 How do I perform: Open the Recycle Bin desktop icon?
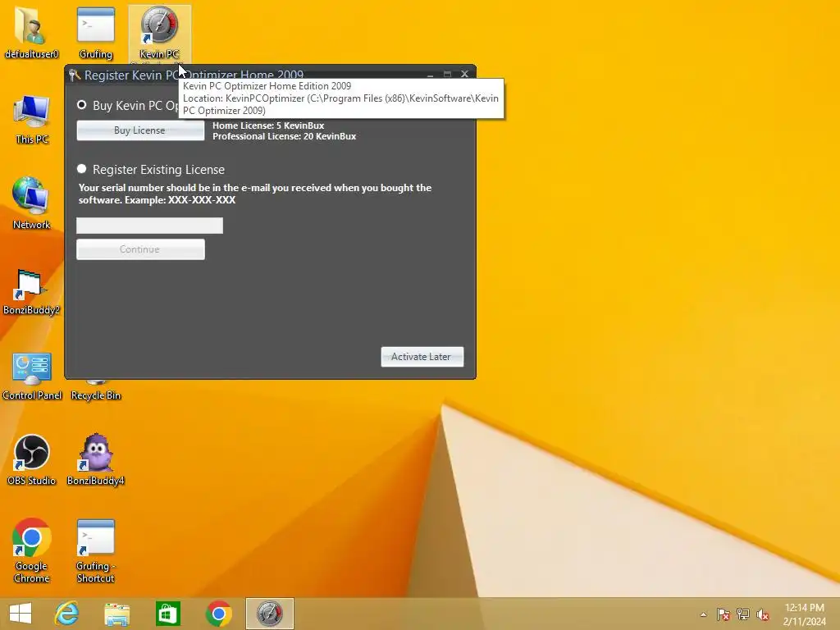click(x=96, y=391)
